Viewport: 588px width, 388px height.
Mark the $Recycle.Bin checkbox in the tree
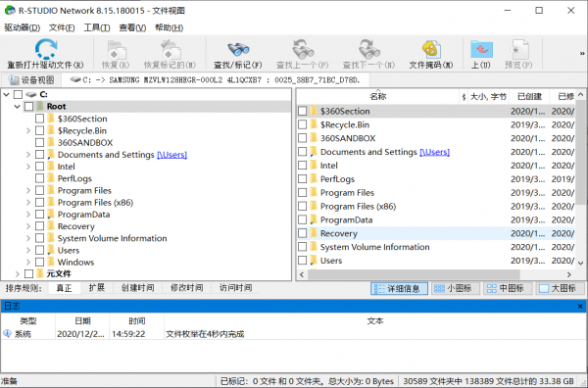coord(40,130)
